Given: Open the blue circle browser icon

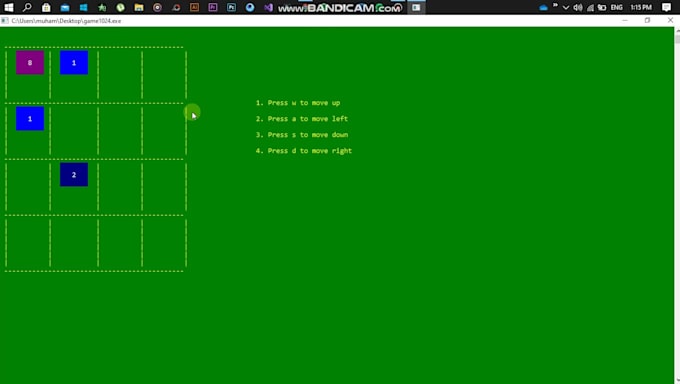Looking at the screenshot, I should [x=250, y=7].
